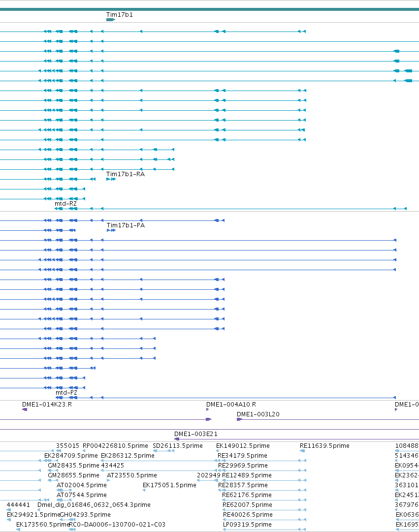Select EST RE62007.5prime

pyautogui.click(x=247, y=505)
